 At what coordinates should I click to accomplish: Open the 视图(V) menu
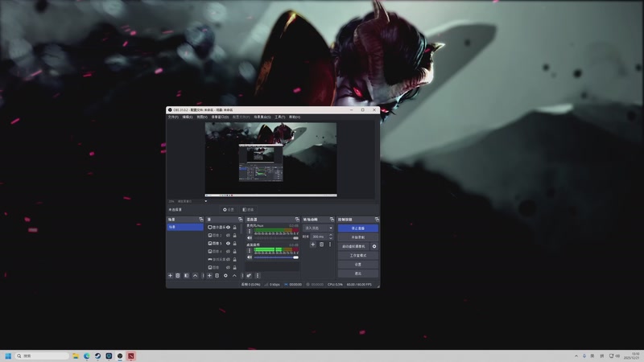tap(202, 117)
